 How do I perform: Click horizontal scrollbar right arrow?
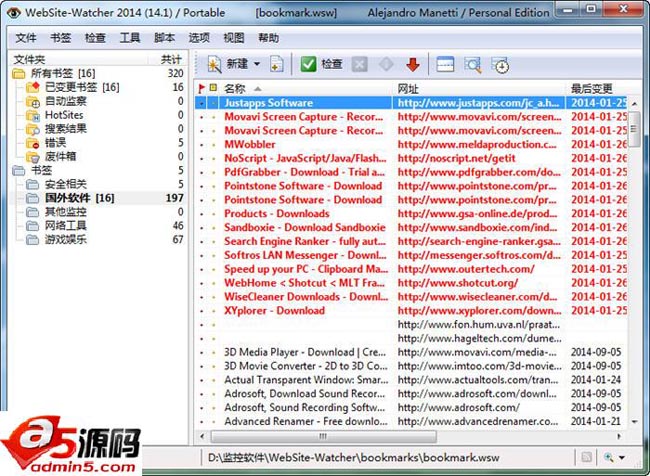(618, 436)
